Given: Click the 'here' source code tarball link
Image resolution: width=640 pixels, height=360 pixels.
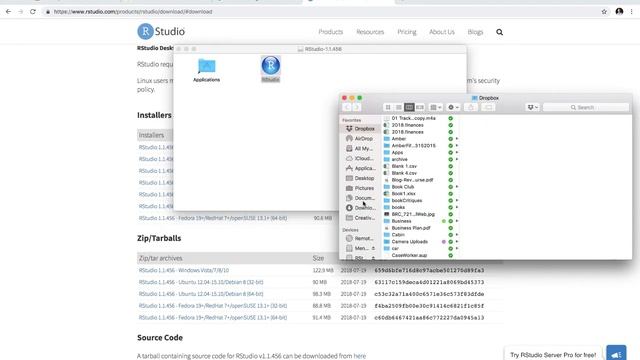Looking at the screenshot, I should (360, 356).
